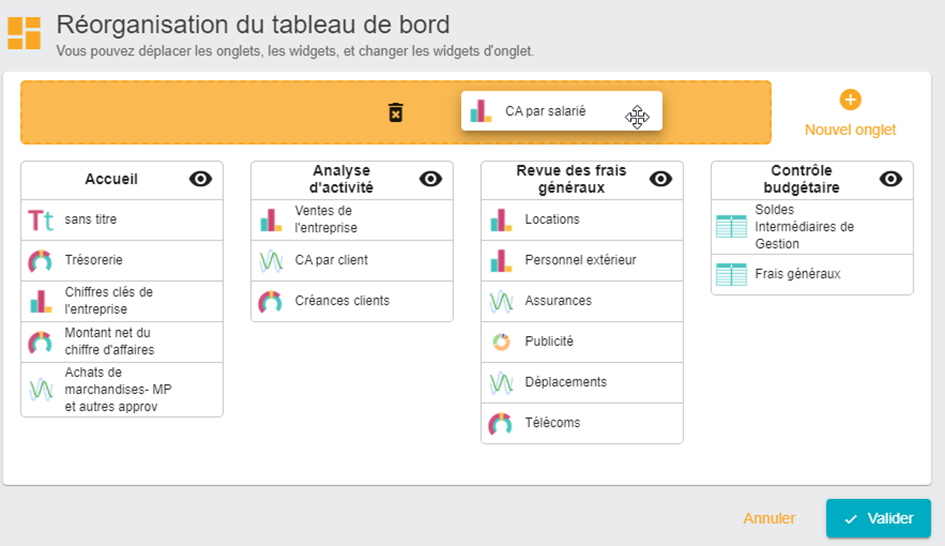
Task: Click the table icon beside Frais généraux widget
Action: click(731, 274)
